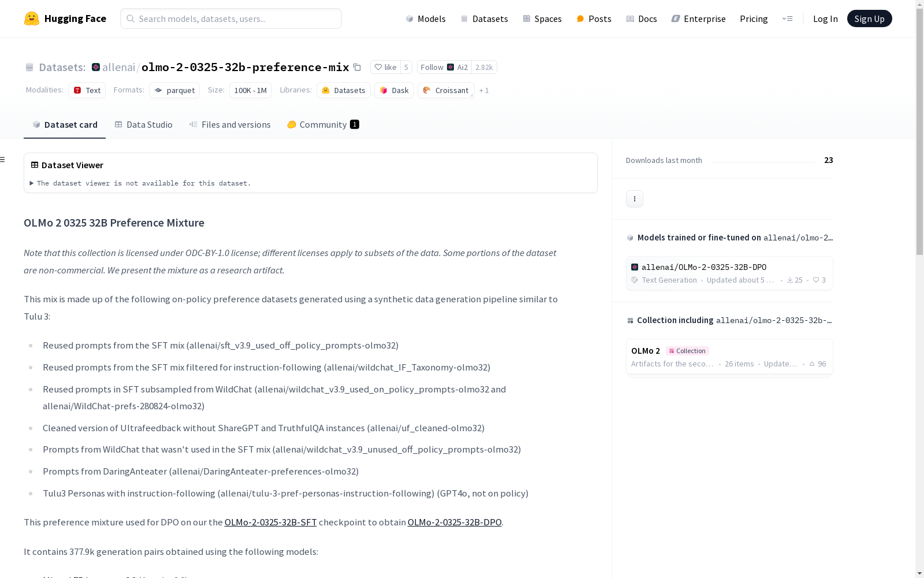Click the parquet format tag
The image size is (924, 578).
pos(174,90)
